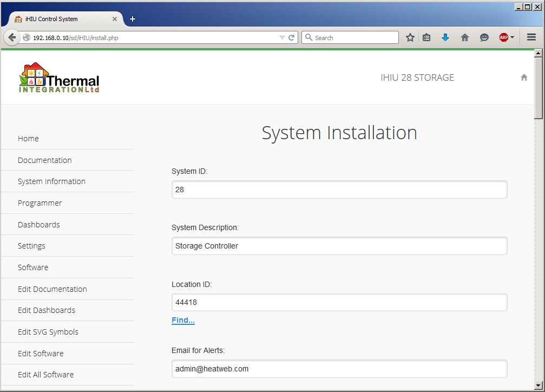Screen dimensions: 545x392
Task: Open Dashboards in the sidebar
Action: 39,225
